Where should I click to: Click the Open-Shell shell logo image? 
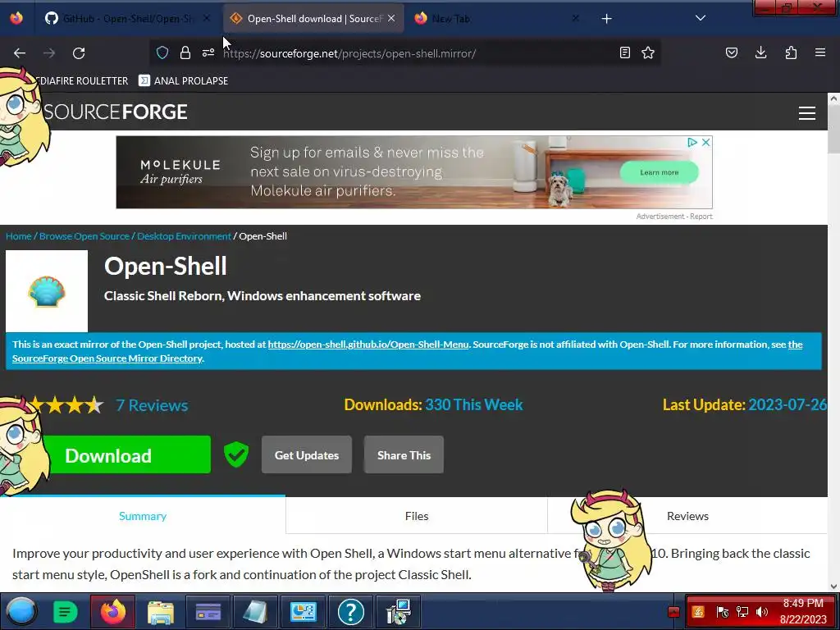coord(47,291)
